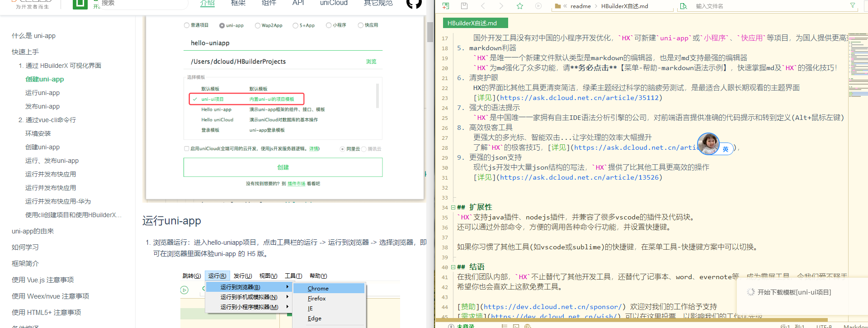868x328 pixels.
Task: Click the readme breadcrumb segment
Action: click(x=580, y=6)
